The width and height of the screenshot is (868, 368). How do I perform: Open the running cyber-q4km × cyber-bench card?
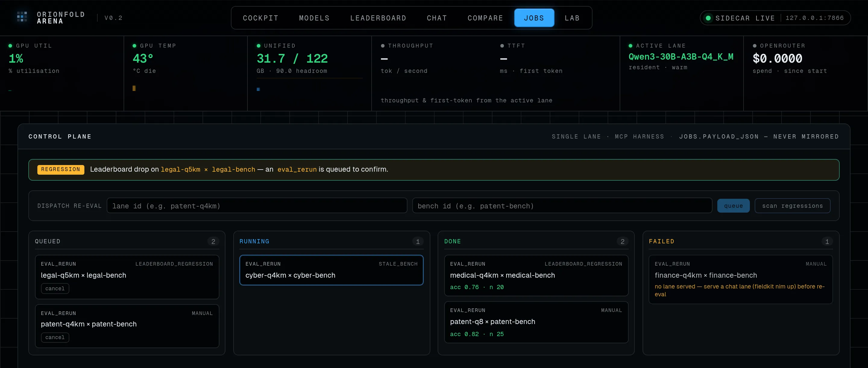click(x=331, y=270)
